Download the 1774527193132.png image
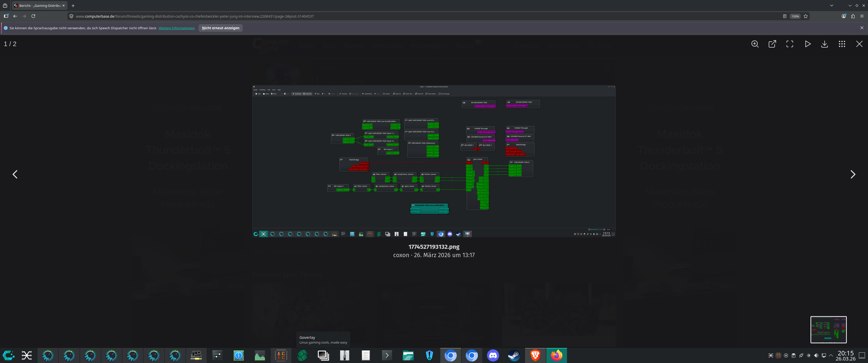Image resolution: width=868 pixels, height=363 pixels. pyautogui.click(x=824, y=44)
